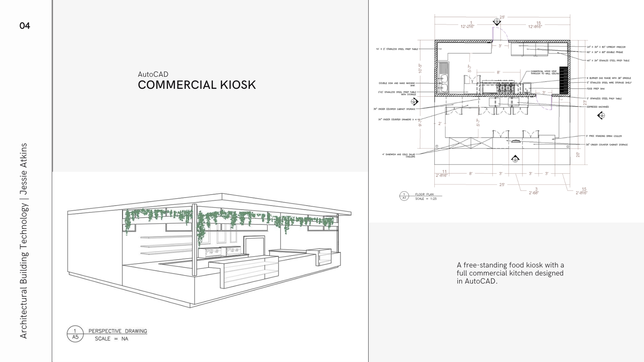Click the elevation marker under the prep table with storage label
This screenshot has width=644, height=362.
[415, 102]
